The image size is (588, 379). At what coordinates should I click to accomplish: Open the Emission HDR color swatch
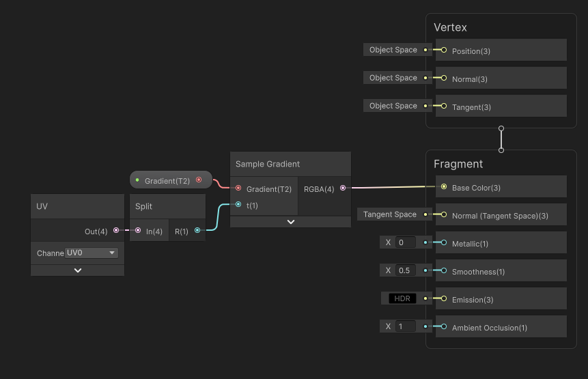(x=402, y=298)
